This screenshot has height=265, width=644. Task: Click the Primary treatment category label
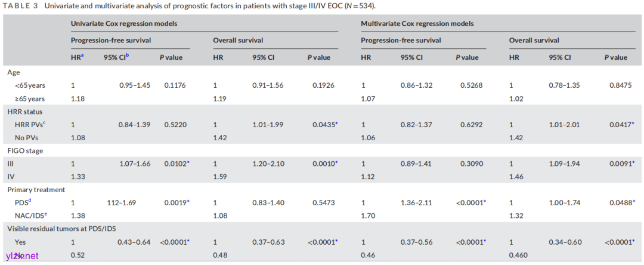[x=35, y=190]
